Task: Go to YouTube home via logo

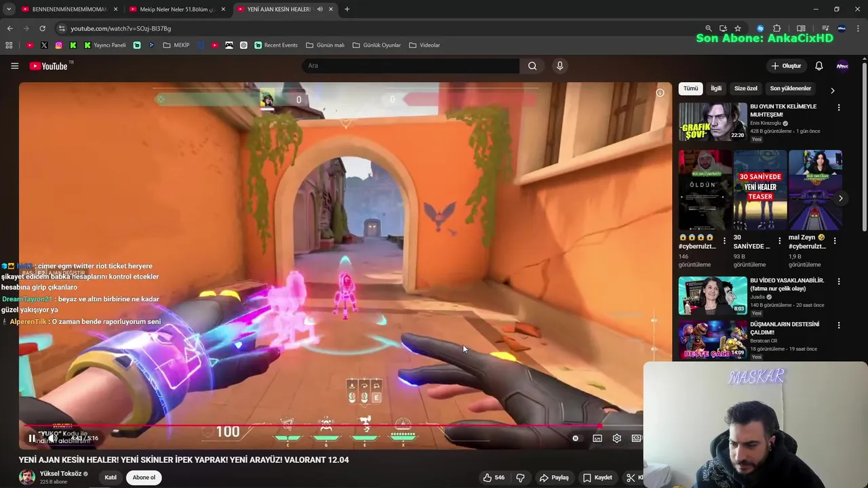Action: coord(49,66)
